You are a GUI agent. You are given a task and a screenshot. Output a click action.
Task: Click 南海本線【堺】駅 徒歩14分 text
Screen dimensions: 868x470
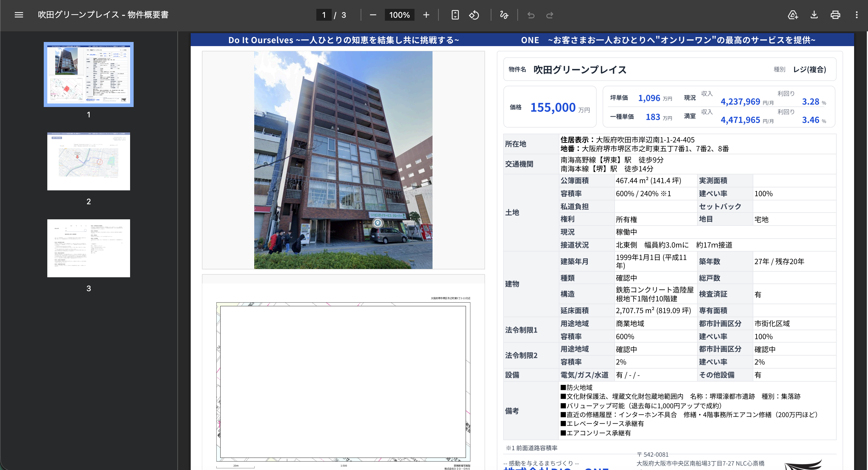pos(607,168)
